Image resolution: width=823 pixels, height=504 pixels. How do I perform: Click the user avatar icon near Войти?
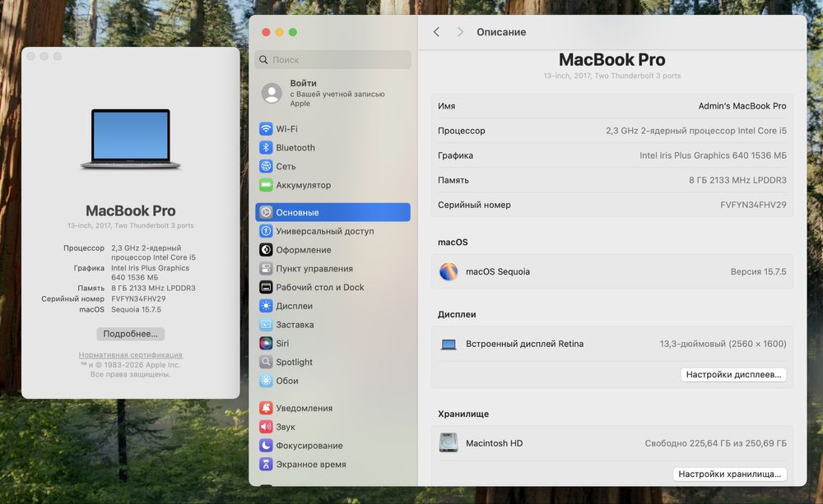point(272,93)
